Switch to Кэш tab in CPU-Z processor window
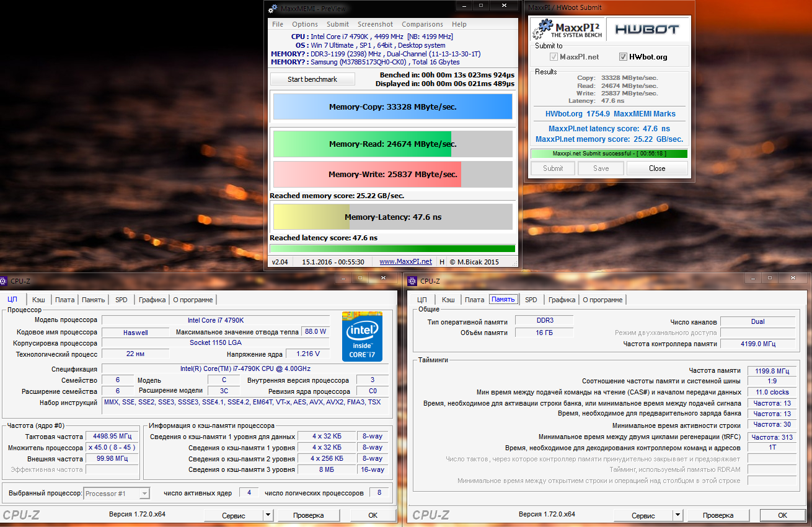The width and height of the screenshot is (812, 527). click(x=38, y=300)
